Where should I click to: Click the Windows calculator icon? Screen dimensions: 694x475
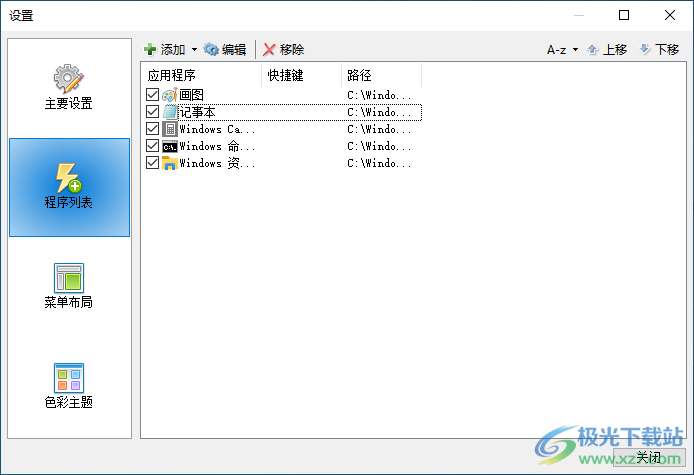[x=170, y=128]
